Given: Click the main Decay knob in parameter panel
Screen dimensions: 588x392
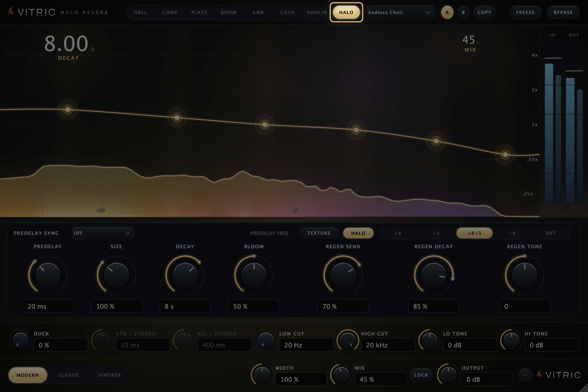Looking at the screenshot, I should (x=185, y=275).
